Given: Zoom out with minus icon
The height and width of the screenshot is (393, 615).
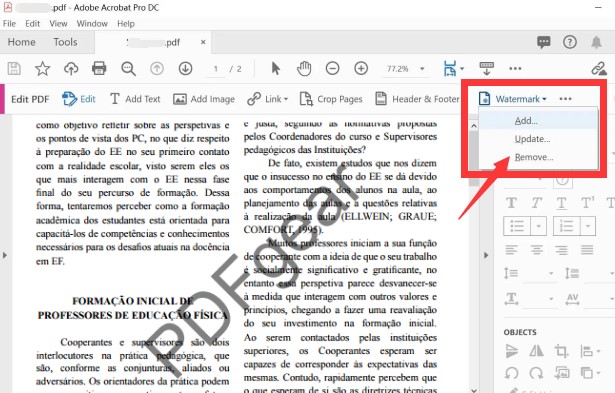Looking at the screenshot, I should [332, 69].
